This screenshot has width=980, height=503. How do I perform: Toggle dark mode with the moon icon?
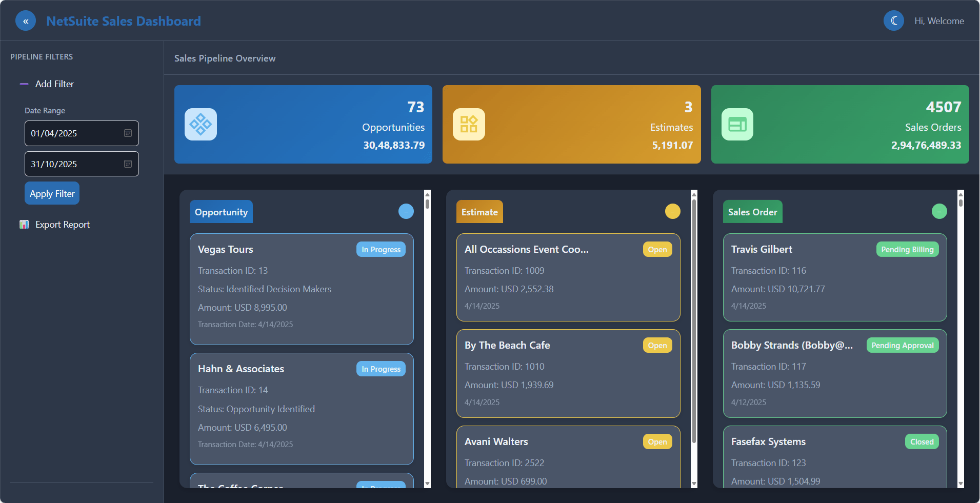click(893, 21)
